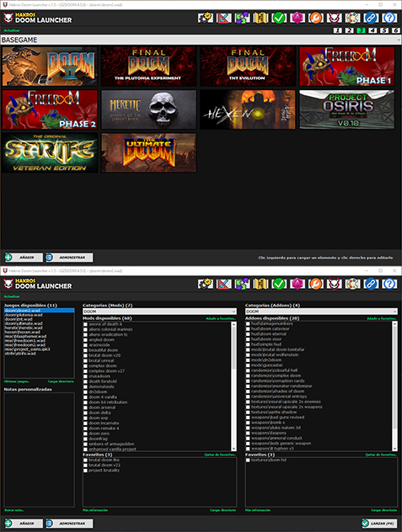Open help question mark in thumbnail-view window

[389, 18]
